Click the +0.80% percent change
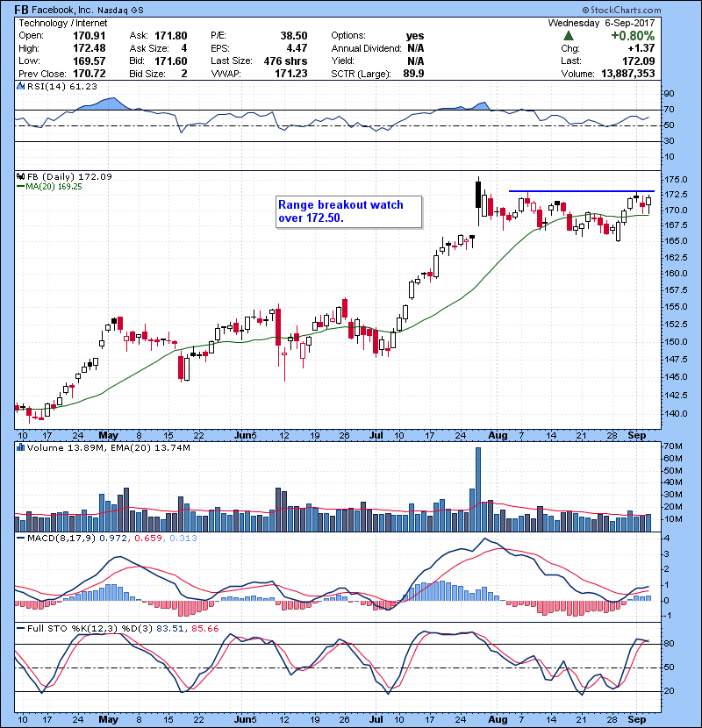Viewport: 702px width, 728px height. (x=633, y=36)
